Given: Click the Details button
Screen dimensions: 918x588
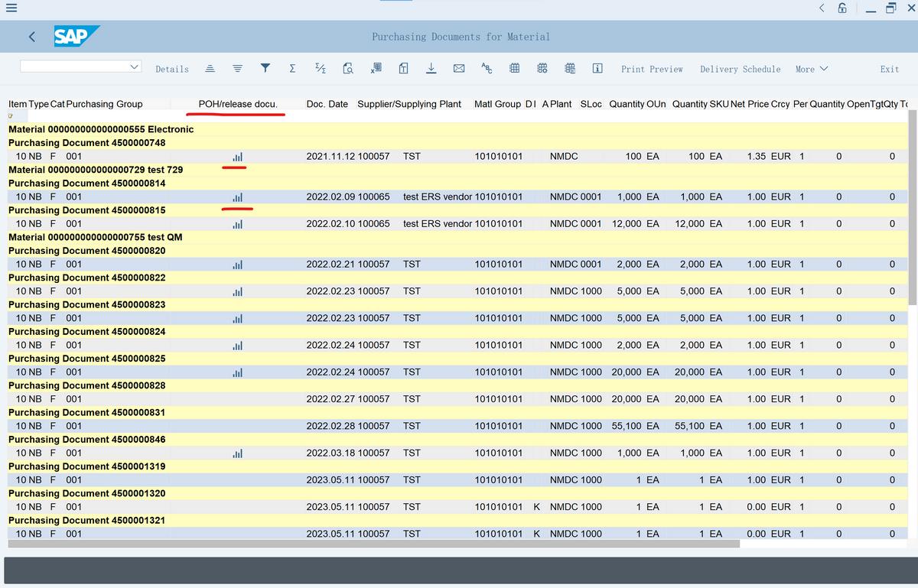Looking at the screenshot, I should tap(171, 68).
